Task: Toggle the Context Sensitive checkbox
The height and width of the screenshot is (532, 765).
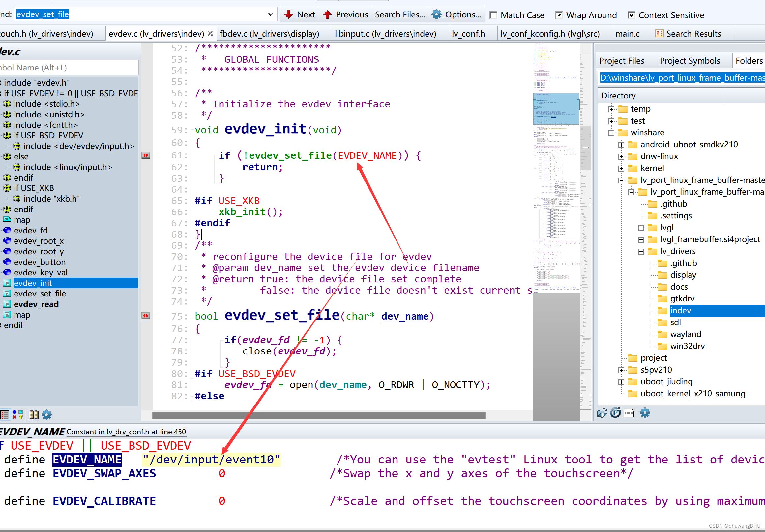Action: click(x=632, y=15)
